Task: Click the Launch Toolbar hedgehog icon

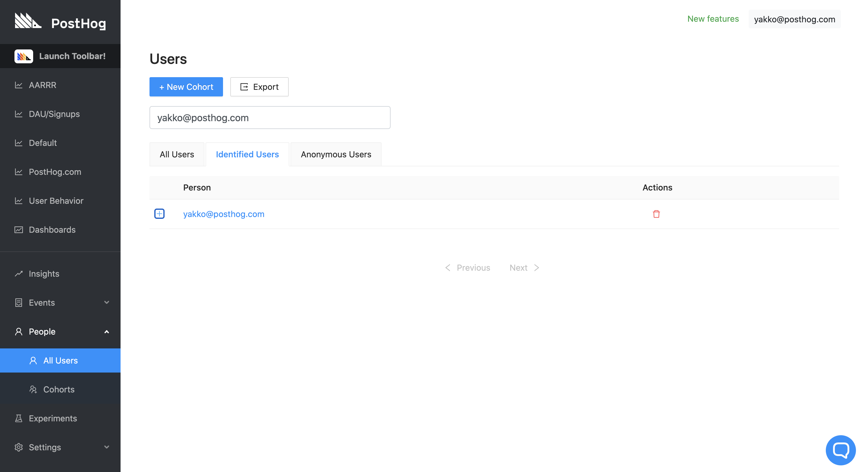Action: 24,56
